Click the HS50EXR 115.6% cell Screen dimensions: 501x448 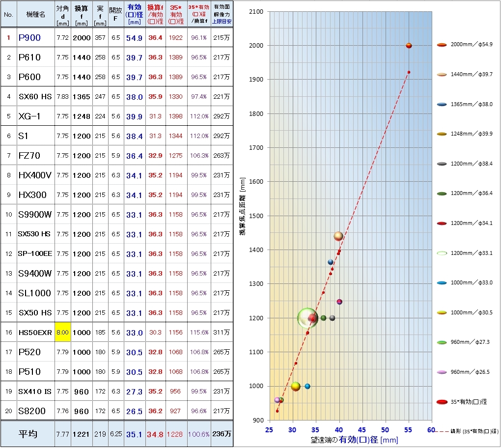(199, 333)
